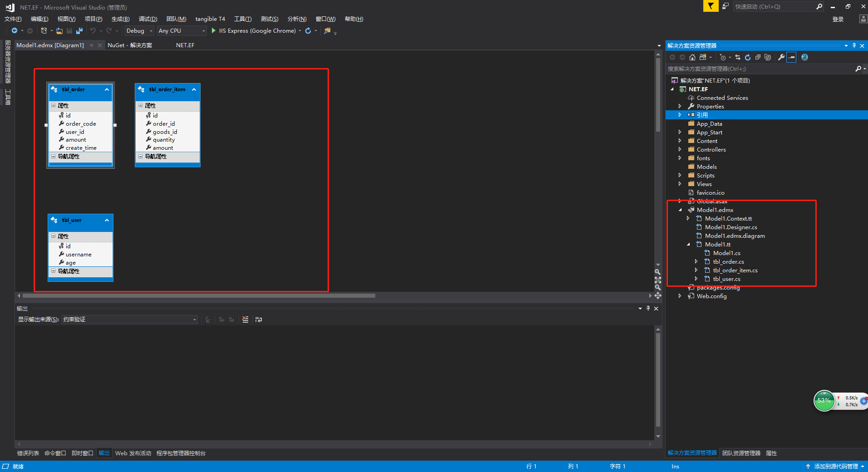Open the 错误列表 tab at bottom
This screenshot has height=472, width=868.
(28, 453)
